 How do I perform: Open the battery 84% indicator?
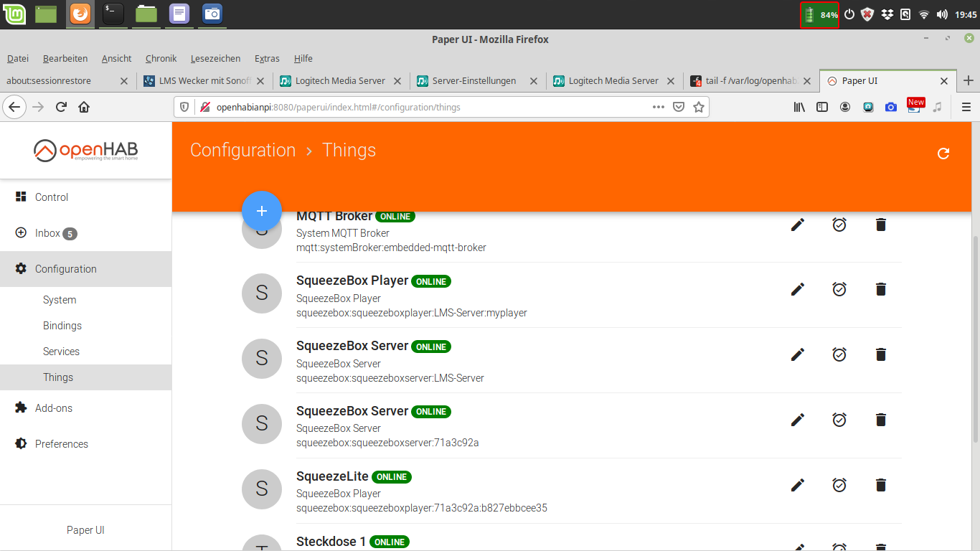(x=819, y=14)
